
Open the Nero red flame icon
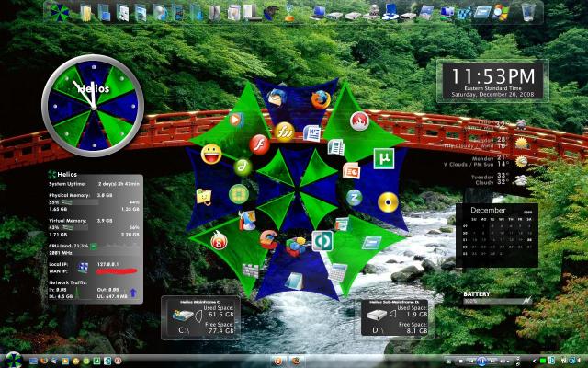(359, 121)
